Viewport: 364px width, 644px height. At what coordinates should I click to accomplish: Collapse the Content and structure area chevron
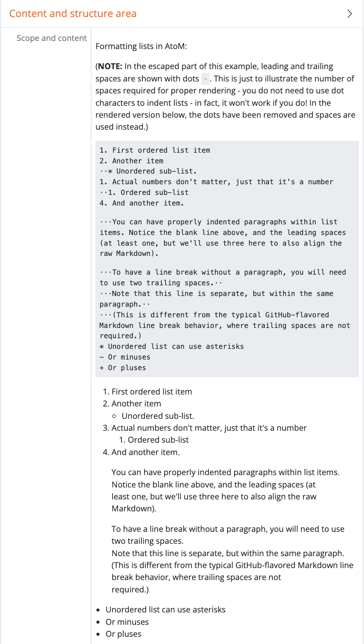click(350, 14)
